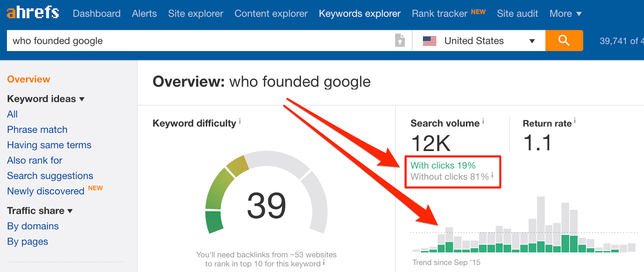Click the US flag icon
Viewport: 644px width, 272px height.
[x=429, y=41]
